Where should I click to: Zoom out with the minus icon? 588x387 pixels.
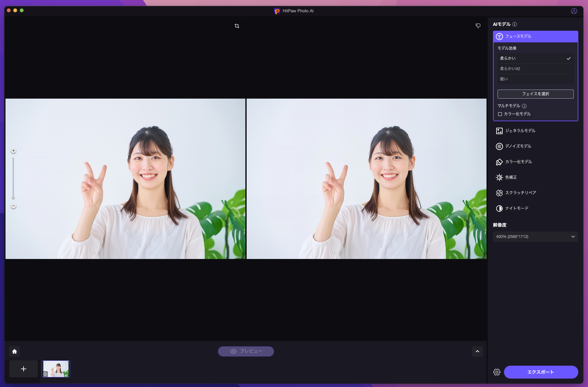tap(13, 206)
